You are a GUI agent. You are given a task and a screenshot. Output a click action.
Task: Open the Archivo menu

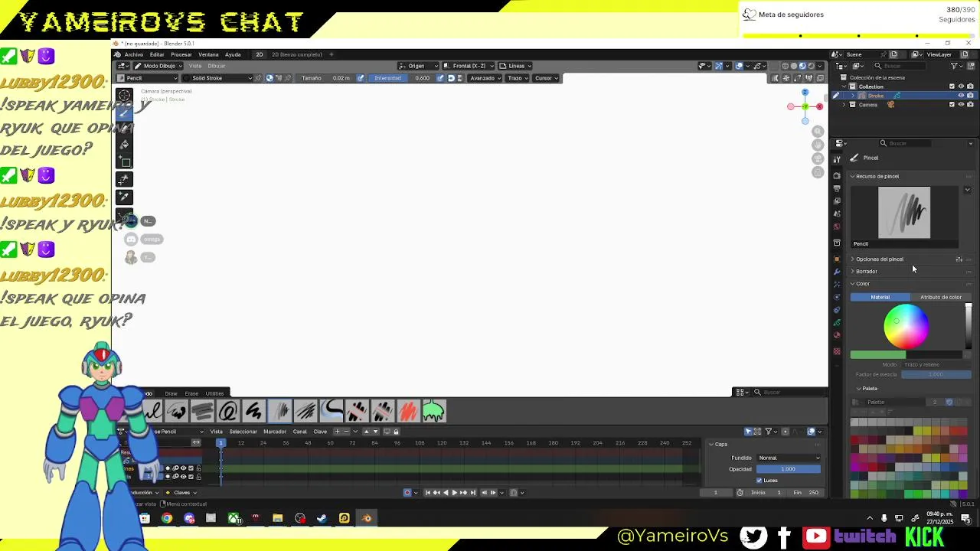pyautogui.click(x=133, y=54)
